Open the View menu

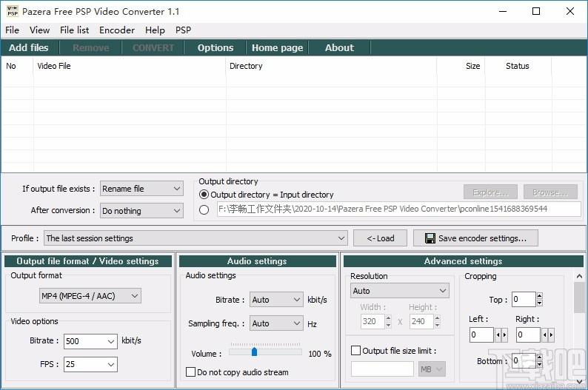(x=39, y=30)
